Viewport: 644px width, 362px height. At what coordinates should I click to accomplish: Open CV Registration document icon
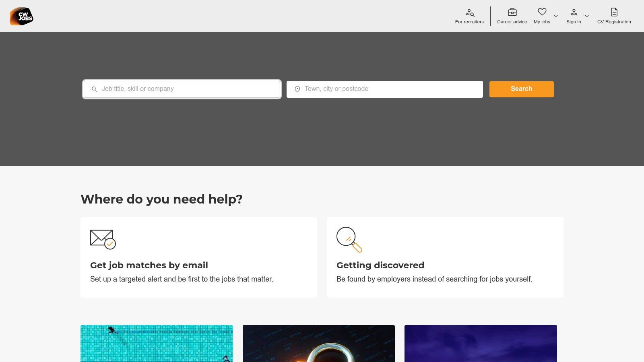click(x=614, y=12)
